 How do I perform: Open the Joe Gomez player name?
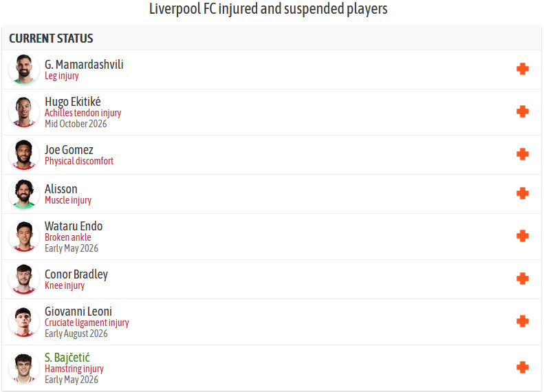(69, 150)
